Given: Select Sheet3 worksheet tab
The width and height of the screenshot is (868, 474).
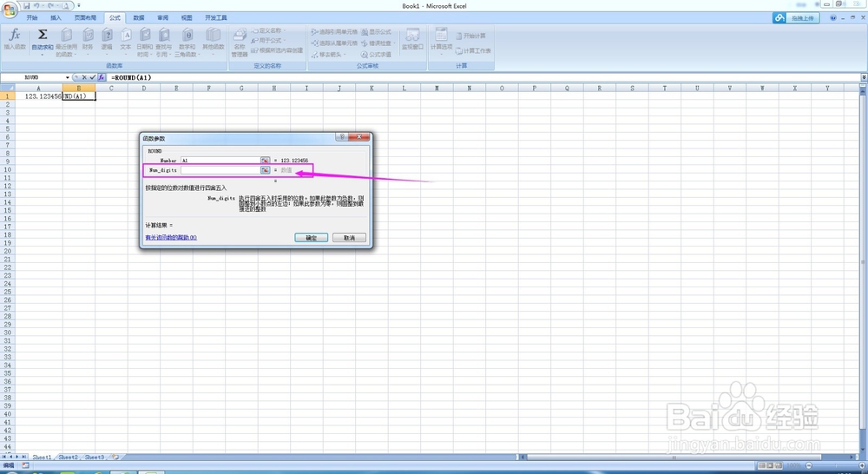Looking at the screenshot, I should (94, 458).
